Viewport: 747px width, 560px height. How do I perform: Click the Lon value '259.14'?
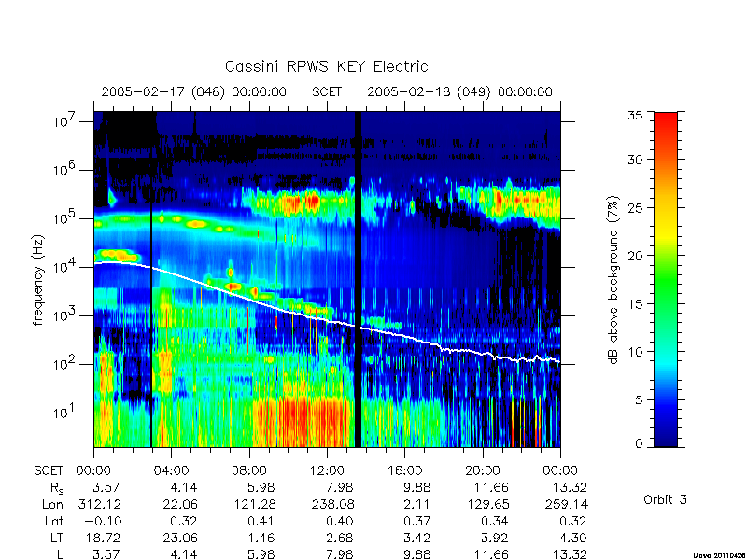(x=566, y=504)
